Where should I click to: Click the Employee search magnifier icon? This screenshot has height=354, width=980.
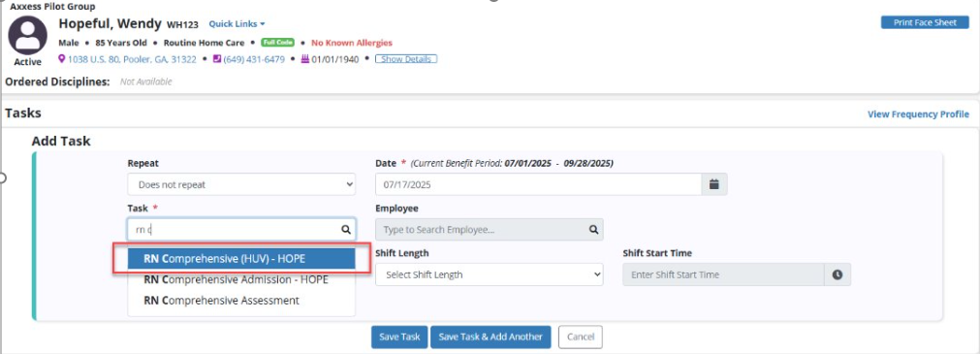tap(594, 230)
